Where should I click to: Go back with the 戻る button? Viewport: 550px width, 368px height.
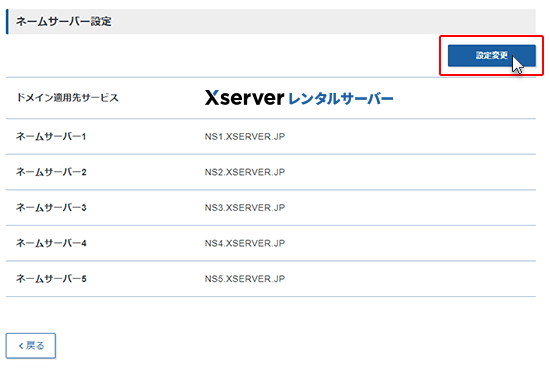31,346
